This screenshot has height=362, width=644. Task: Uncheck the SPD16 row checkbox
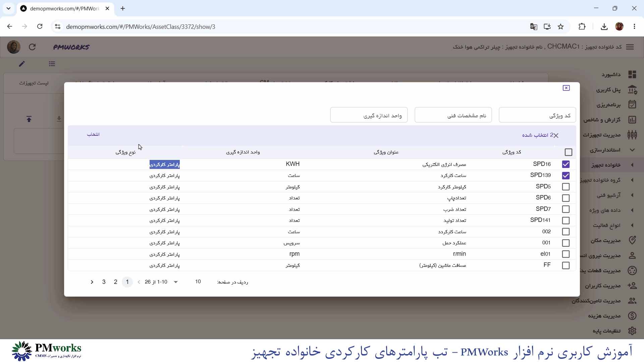coord(566,164)
